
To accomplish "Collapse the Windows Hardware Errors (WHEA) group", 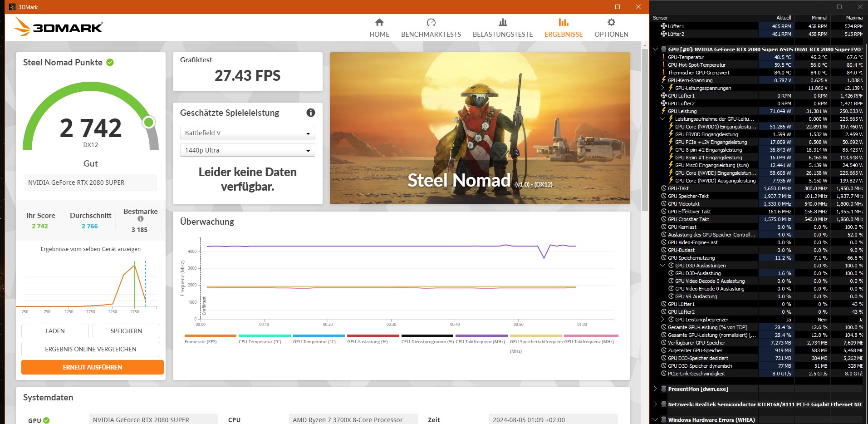I will [655, 420].
